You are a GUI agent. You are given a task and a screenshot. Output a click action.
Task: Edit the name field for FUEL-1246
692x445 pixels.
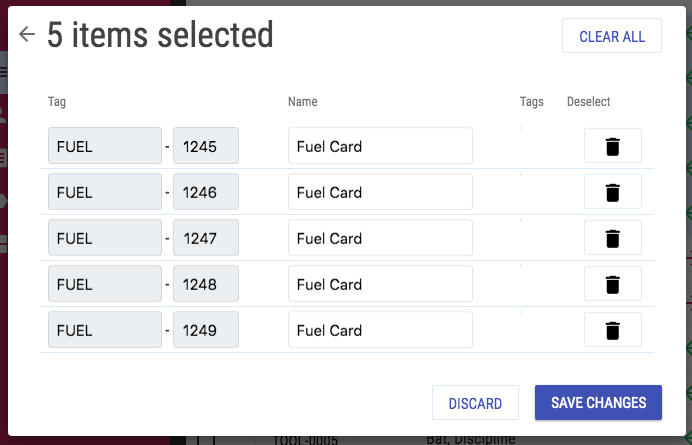[380, 192]
